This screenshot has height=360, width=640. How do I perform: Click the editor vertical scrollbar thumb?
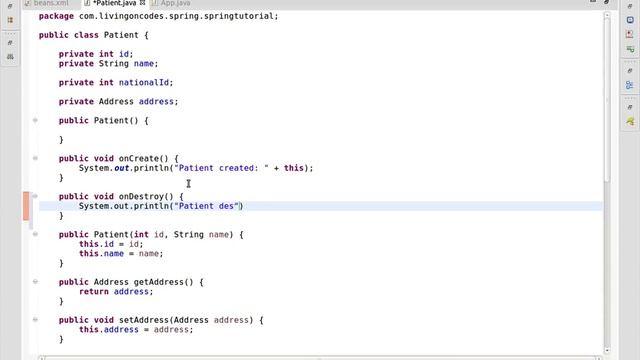tap(607, 100)
